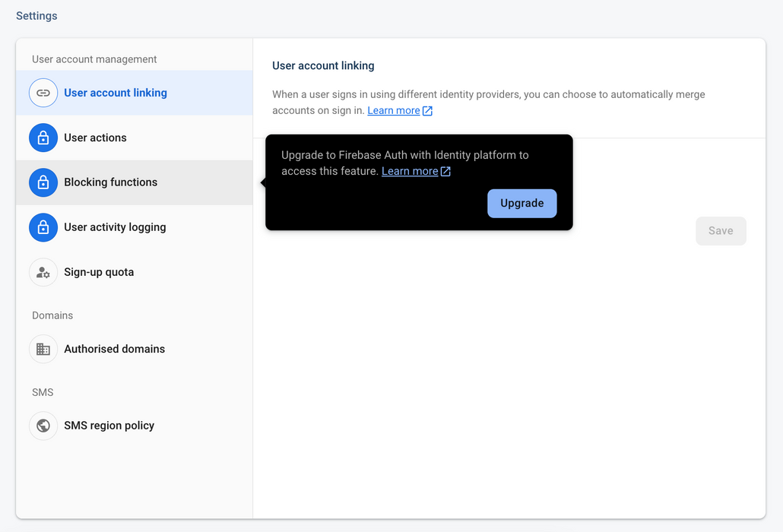Switch to the Sign-up quota section

99,272
